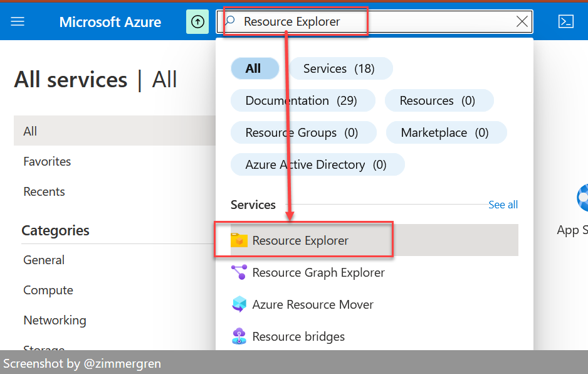Select the Resource Graph Explorer icon
The image size is (588, 374).
[239, 272]
